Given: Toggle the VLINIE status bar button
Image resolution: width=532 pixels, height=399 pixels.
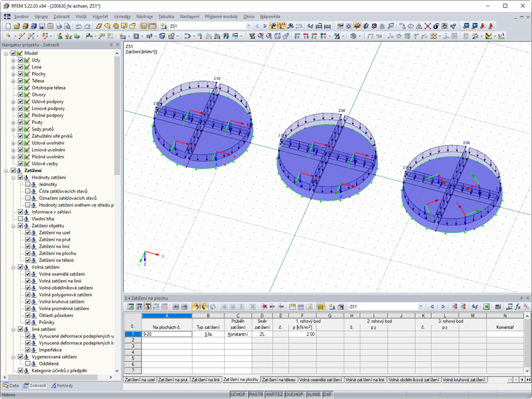Looking at the screenshot, I should (314, 394).
